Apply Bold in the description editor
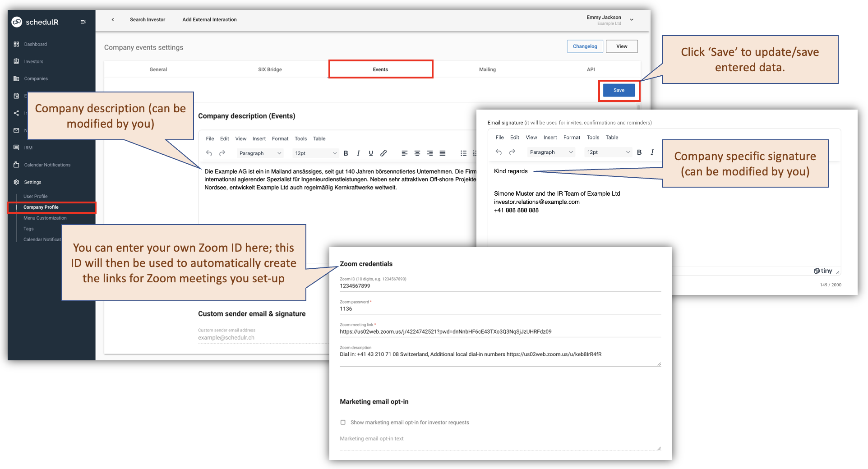 [x=346, y=153]
